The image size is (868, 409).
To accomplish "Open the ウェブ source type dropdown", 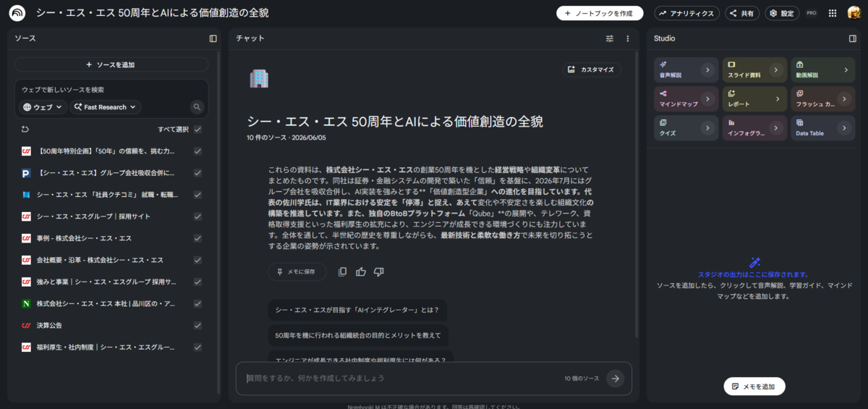I will click(x=43, y=107).
